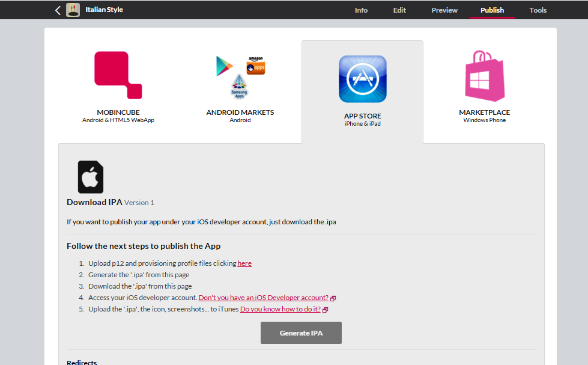Click the 'Android & HTML5 WebApp' subtitle
588x365 pixels.
118,120
